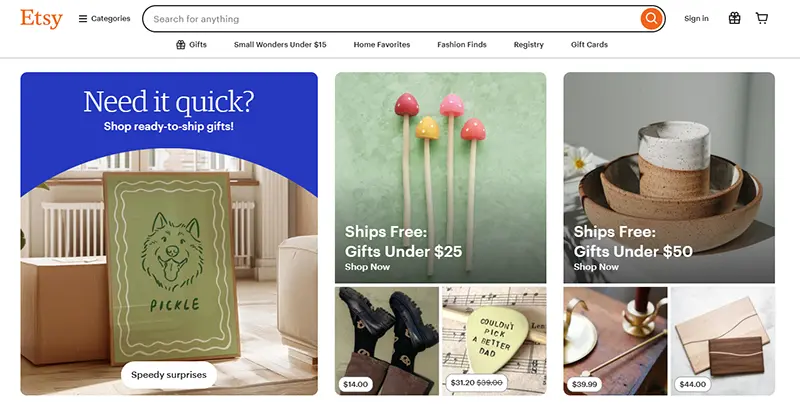Open Gift Cards

589,44
